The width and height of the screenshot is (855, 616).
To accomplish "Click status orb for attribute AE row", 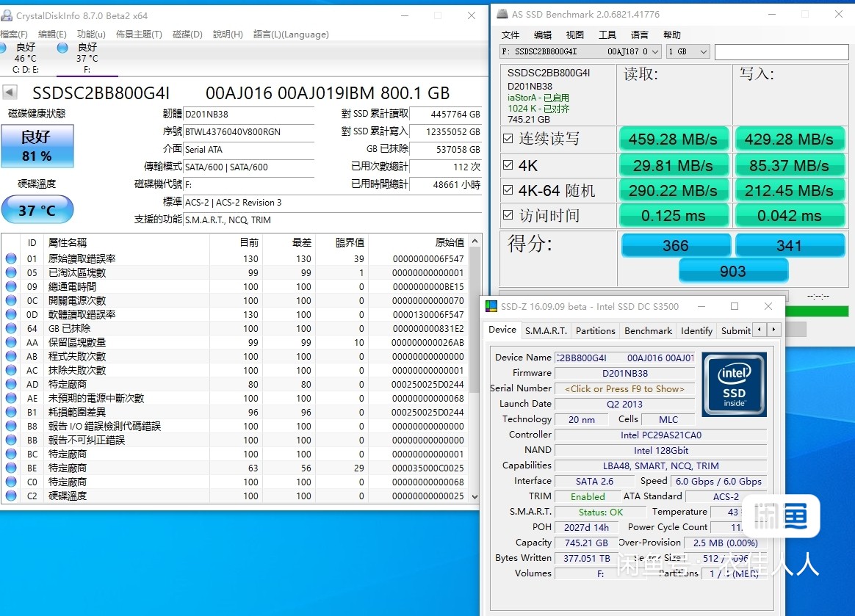I will click(11, 398).
